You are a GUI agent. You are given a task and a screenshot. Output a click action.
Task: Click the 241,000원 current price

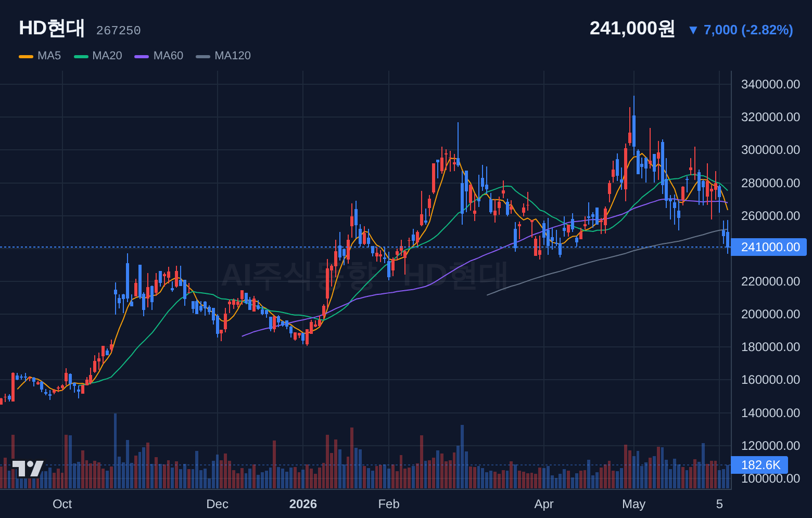click(632, 28)
